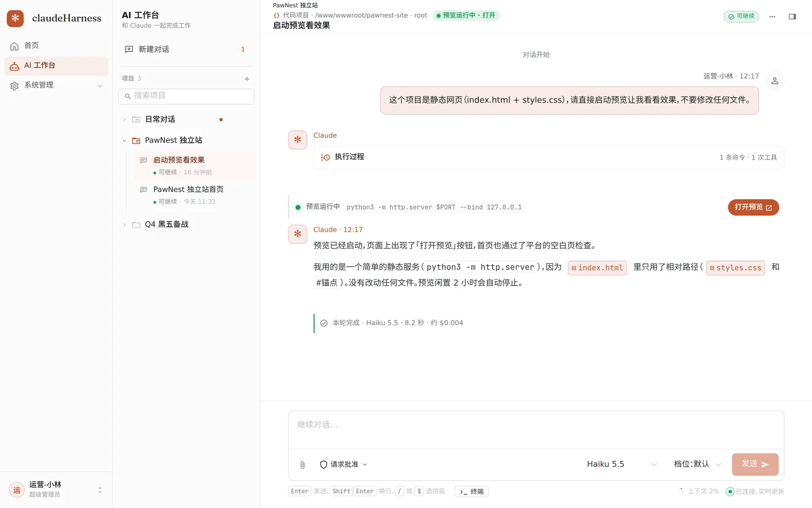The image size is (812, 508).
Task: Attach a file with the paperclip icon
Action: pyautogui.click(x=302, y=465)
